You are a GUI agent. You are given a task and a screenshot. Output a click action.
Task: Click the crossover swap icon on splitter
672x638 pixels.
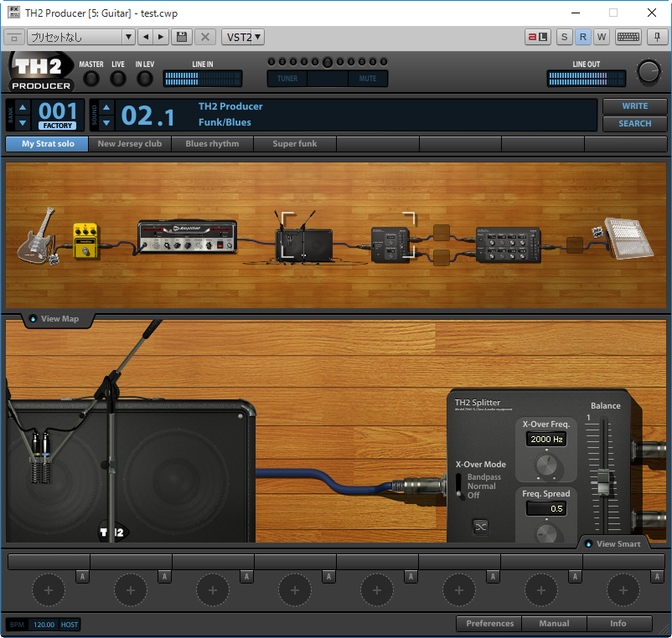coord(481,527)
